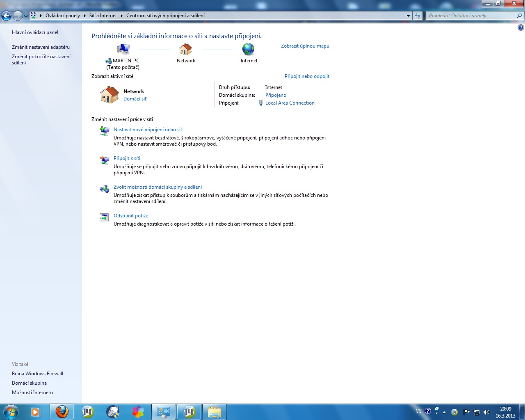This screenshot has width=525, height=420.
Task: Click the Network house icon in map
Action: click(186, 49)
